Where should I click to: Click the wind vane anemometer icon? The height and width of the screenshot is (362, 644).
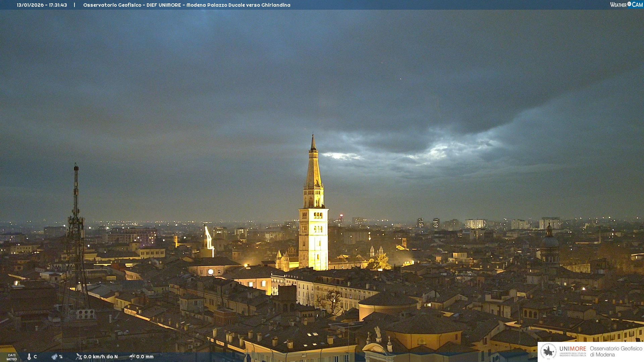click(79, 357)
